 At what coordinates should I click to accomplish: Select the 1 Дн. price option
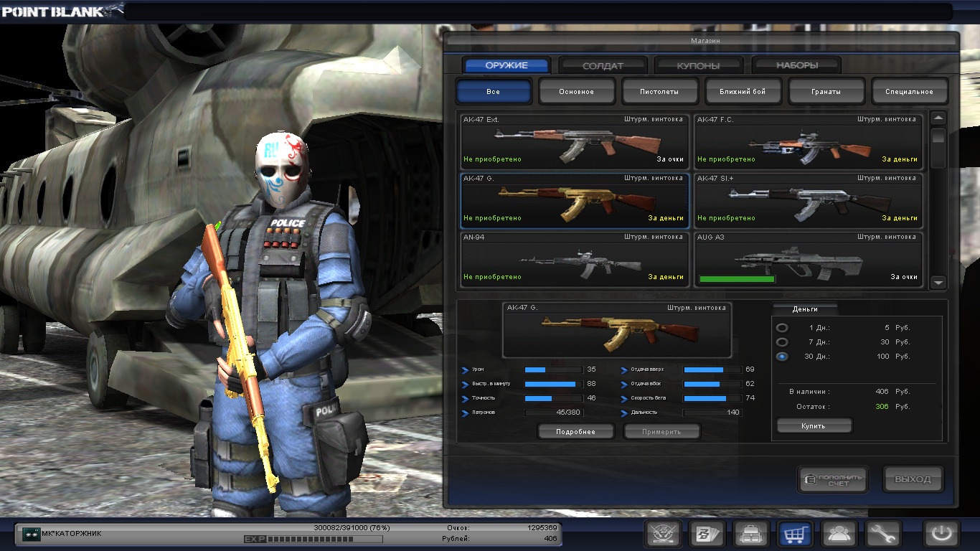coord(782,328)
